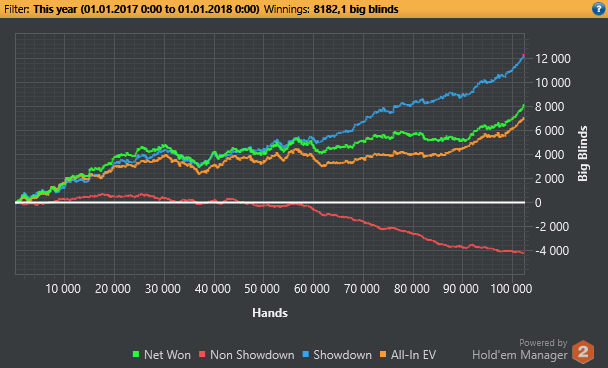Click the red Non Showdown legend swatch
This screenshot has height=368, width=608.
click(x=202, y=354)
